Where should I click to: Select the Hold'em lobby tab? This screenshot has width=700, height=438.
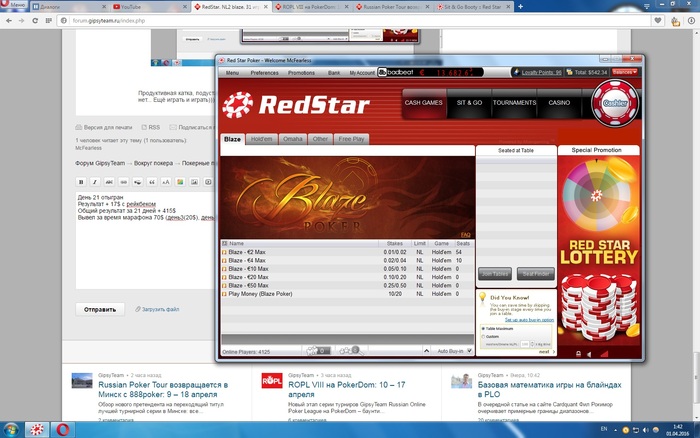tap(262, 139)
